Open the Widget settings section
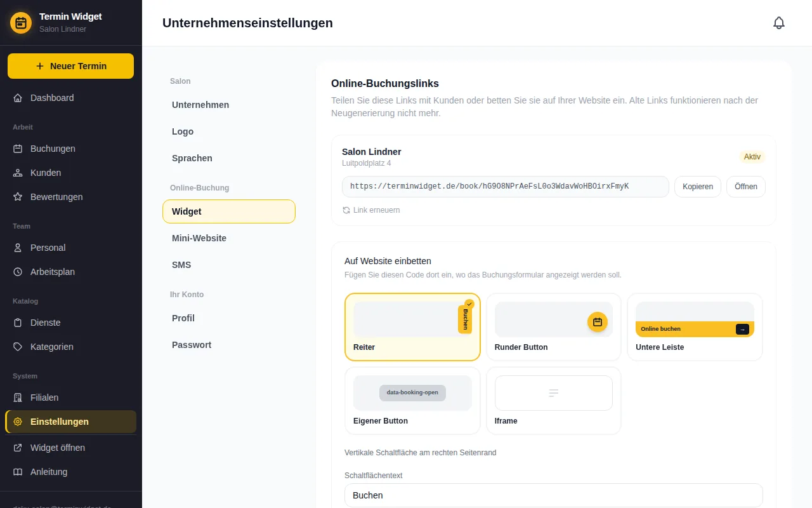 coord(229,211)
